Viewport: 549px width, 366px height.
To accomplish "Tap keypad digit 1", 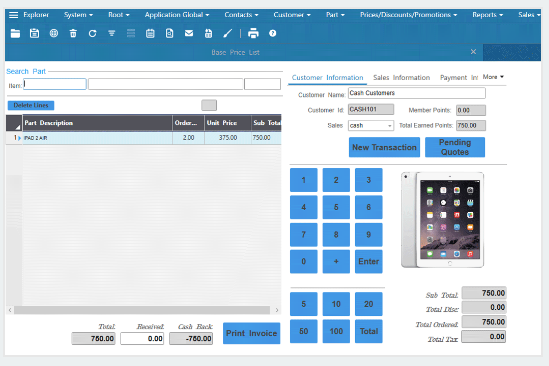I will point(304,180).
